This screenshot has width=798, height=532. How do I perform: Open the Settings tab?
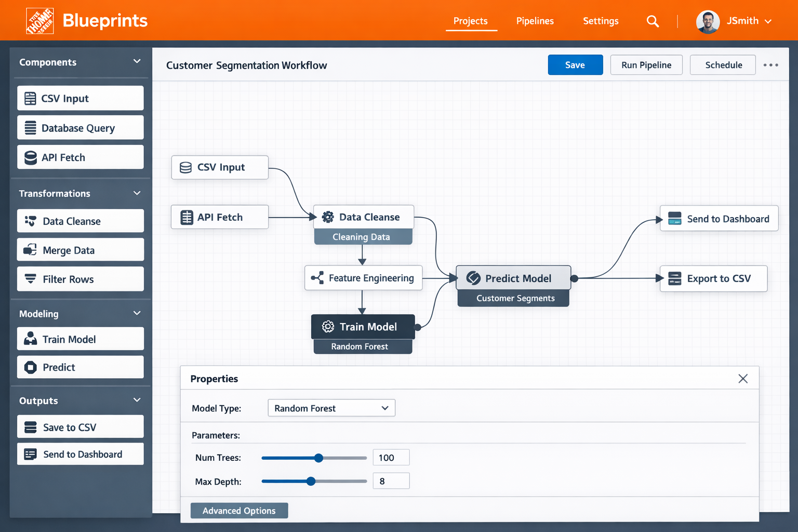[600, 21]
